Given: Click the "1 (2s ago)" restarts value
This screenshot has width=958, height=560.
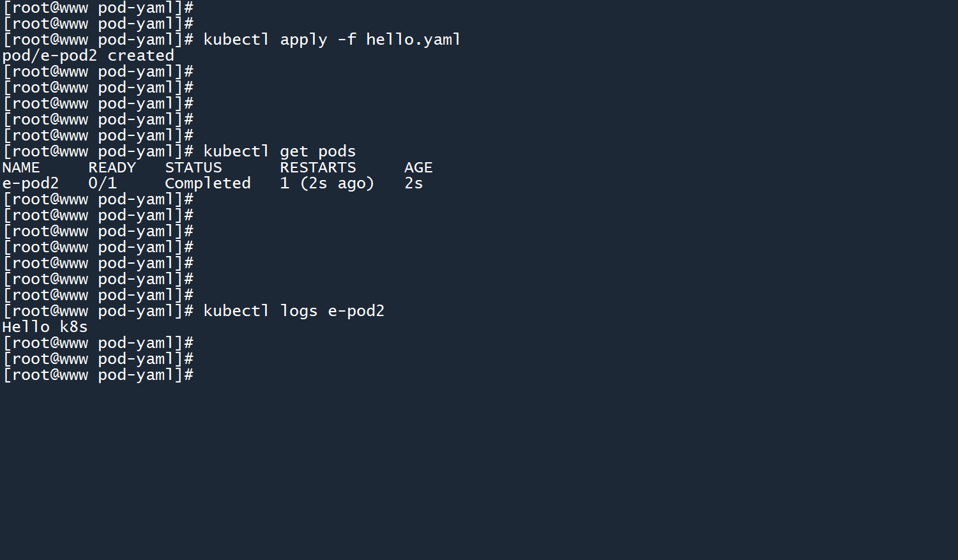Looking at the screenshot, I should (x=327, y=183).
